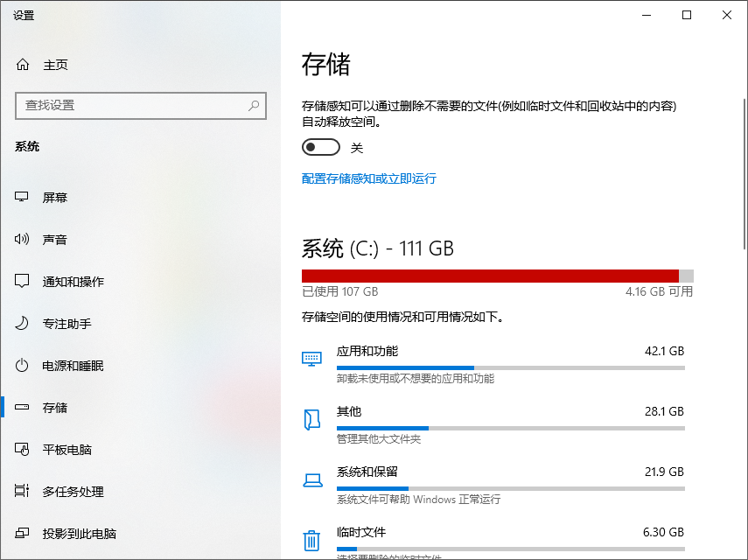Toggle the storage sense switch to 开
This screenshot has width=748, height=560.
(x=320, y=147)
